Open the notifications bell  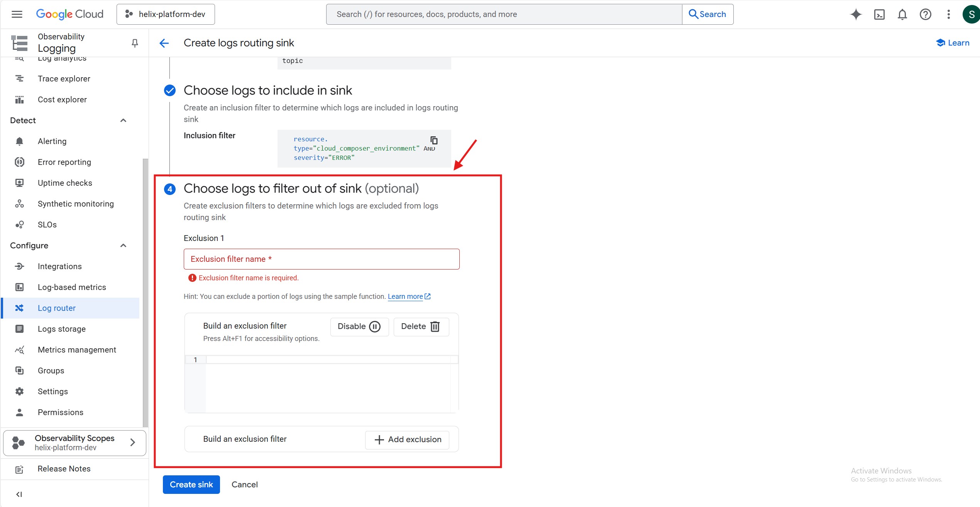[902, 14]
